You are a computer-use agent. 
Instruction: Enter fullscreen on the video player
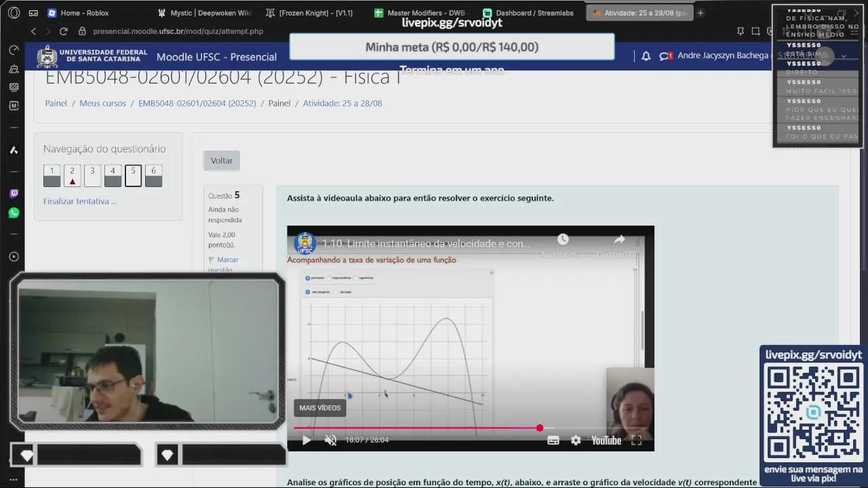click(x=636, y=440)
